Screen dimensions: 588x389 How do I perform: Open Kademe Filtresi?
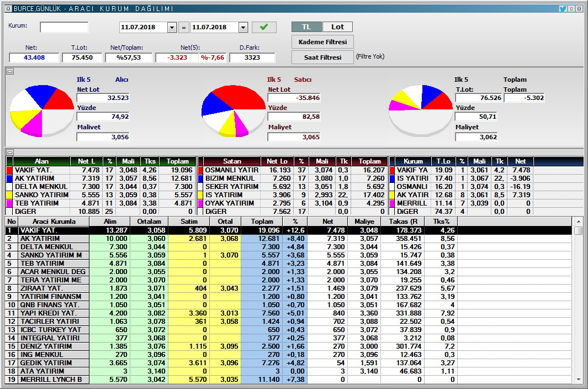322,42
